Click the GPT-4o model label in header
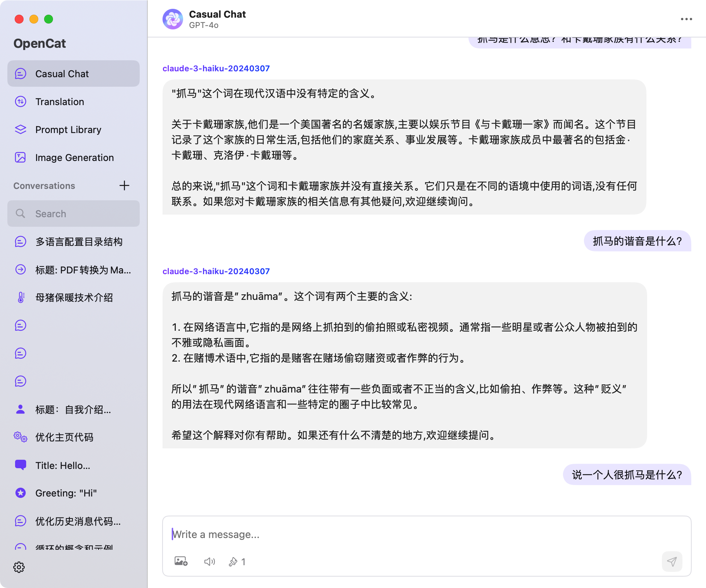 [204, 25]
